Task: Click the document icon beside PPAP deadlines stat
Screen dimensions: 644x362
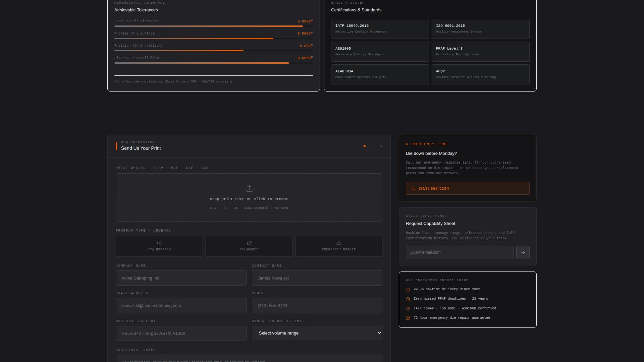Action: tap(408, 299)
